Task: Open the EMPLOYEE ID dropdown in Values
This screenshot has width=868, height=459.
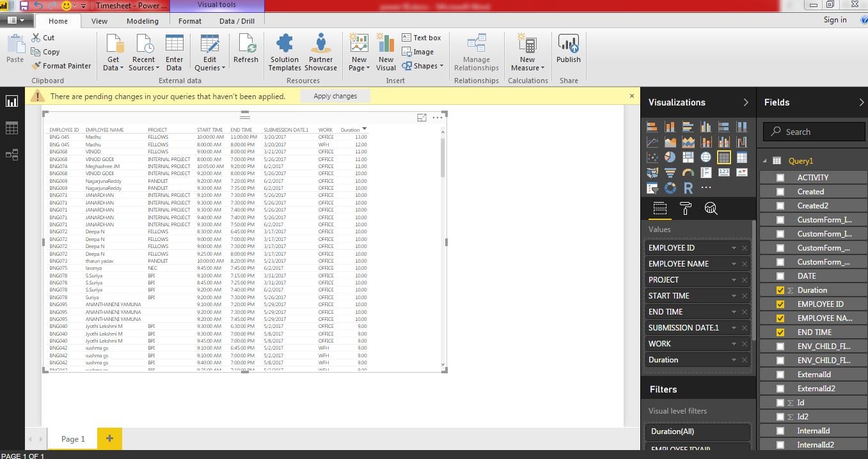Action: click(x=734, y=247)
